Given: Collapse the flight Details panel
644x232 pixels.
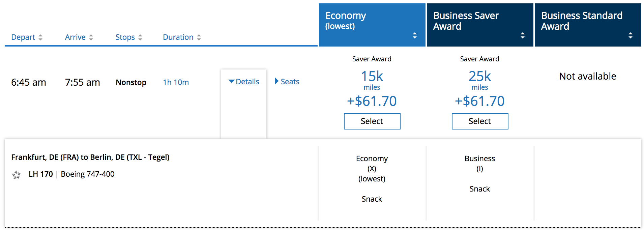Looking at the screenshot, I should [244, 82].
